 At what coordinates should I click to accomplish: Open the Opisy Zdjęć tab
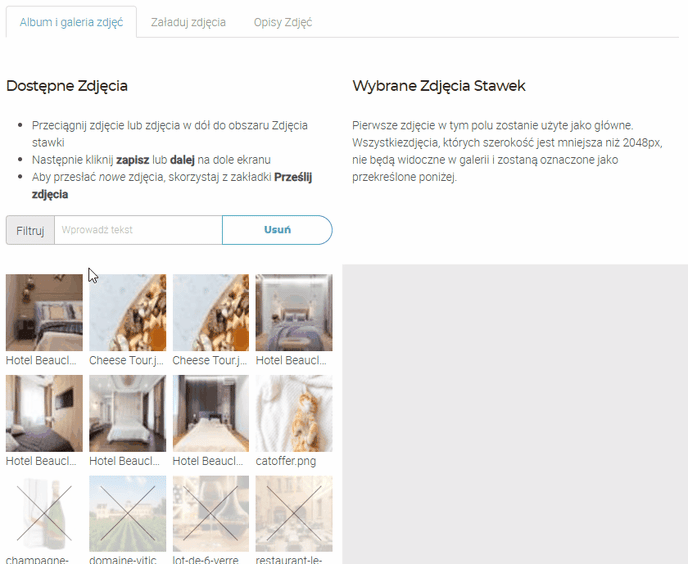[283, 22]
